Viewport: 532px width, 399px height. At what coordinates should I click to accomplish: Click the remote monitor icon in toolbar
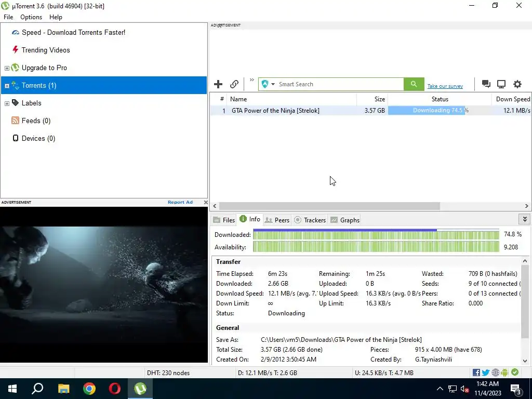click(x=501, y=84)
